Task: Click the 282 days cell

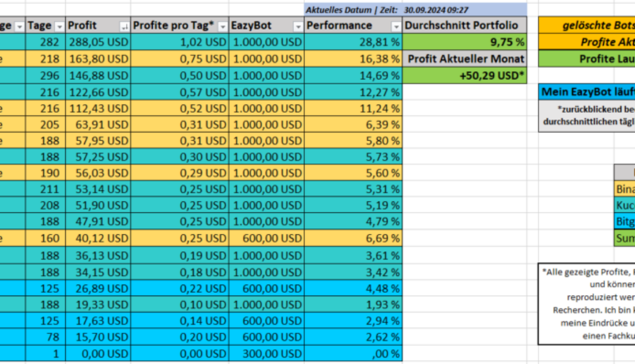Action: point(45,42)
